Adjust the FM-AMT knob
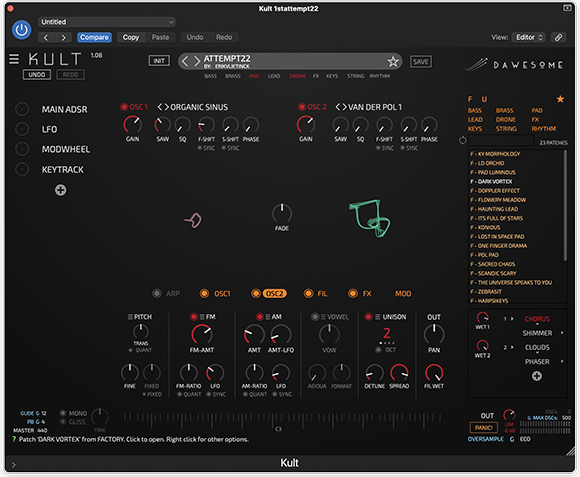Screen dimensions: 580x477 pyautogui.click(x=202, y=335)
